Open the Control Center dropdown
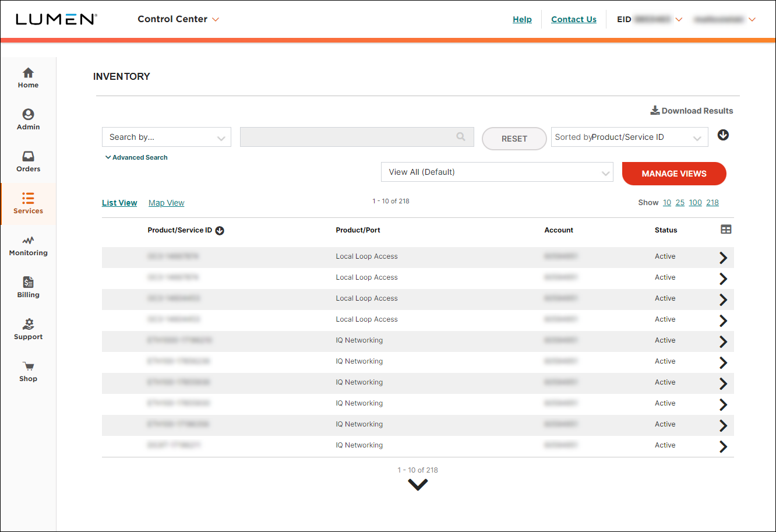This screenshot has width=776, height=532. click(178, 19)
